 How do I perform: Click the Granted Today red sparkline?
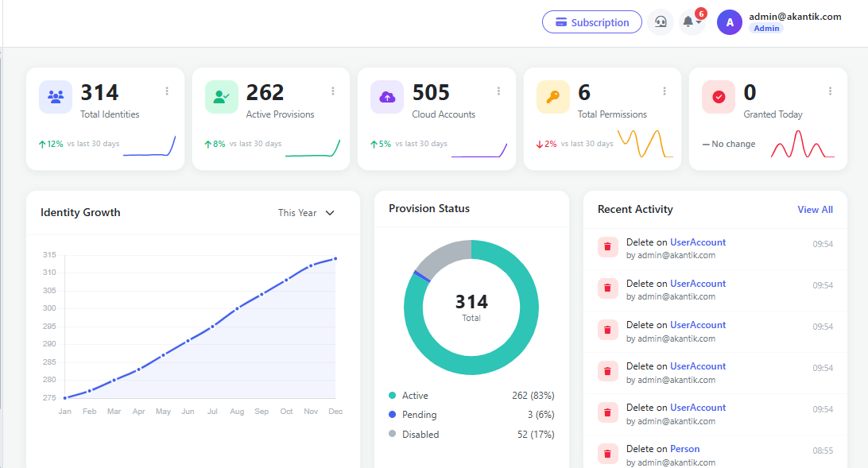[x=803, y=144]
